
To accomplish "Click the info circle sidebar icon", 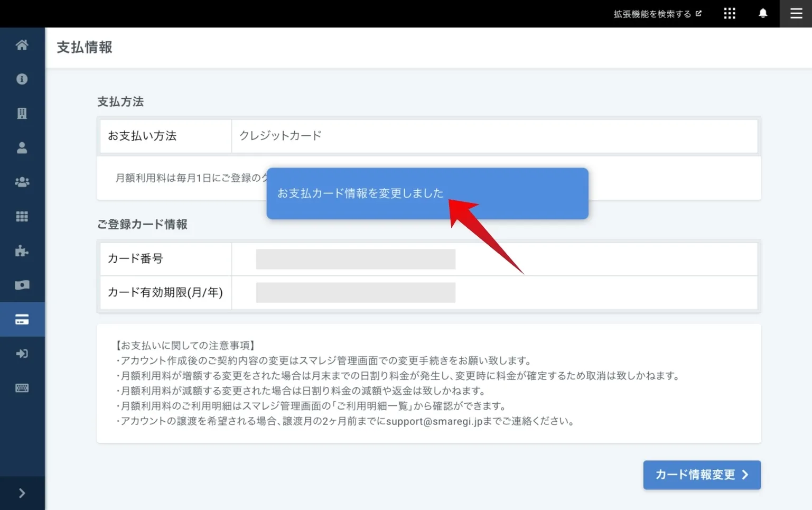I will point(22,79).
